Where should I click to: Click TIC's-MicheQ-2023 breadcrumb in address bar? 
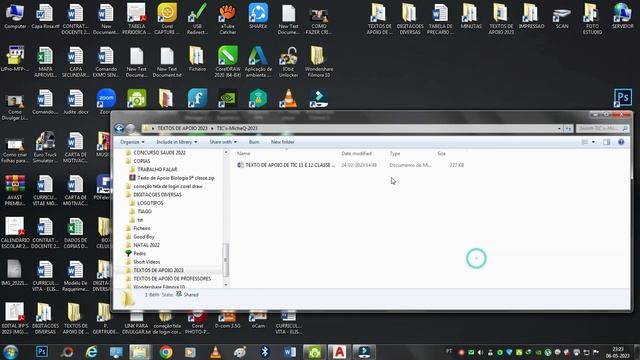click(x=237, y=128)
